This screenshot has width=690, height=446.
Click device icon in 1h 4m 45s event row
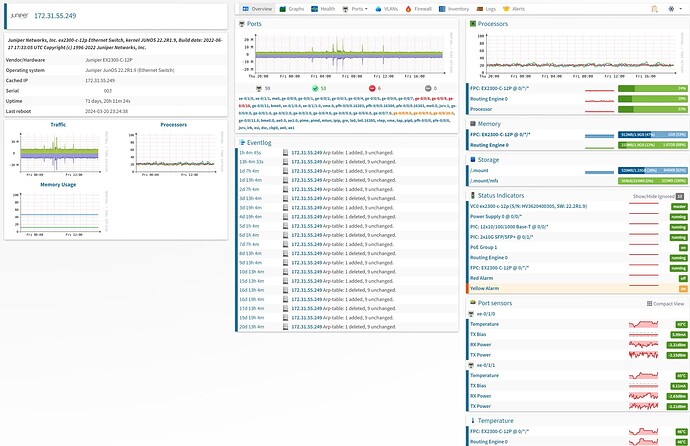286,153
